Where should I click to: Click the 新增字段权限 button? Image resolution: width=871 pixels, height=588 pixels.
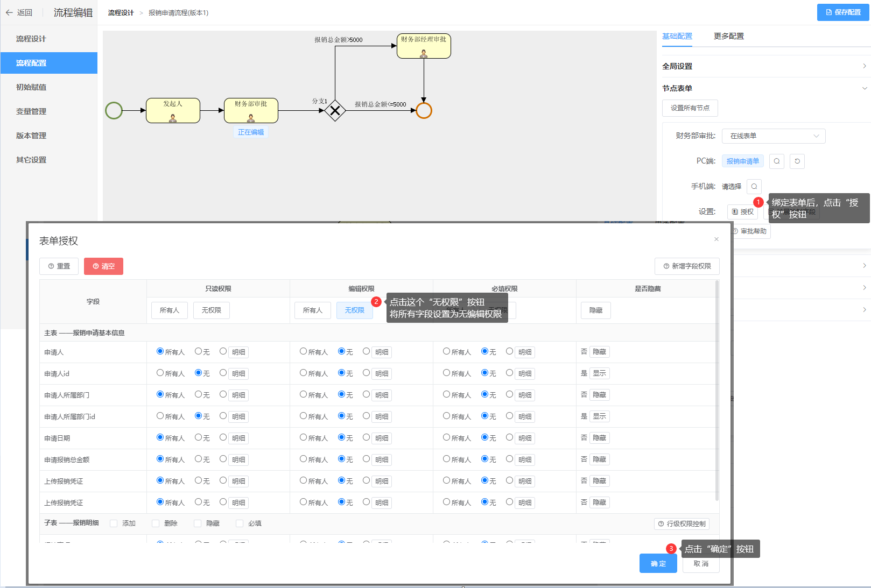(x=687, y=266)
